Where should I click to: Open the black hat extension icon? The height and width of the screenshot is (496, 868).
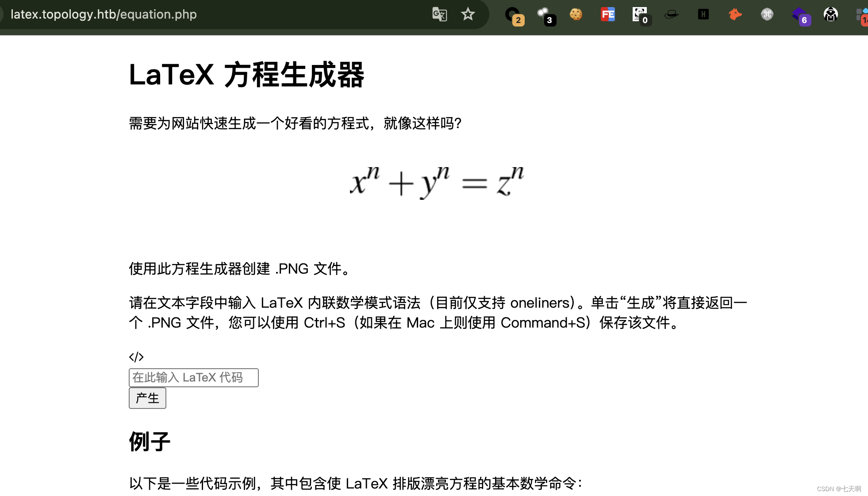(671, 15)
